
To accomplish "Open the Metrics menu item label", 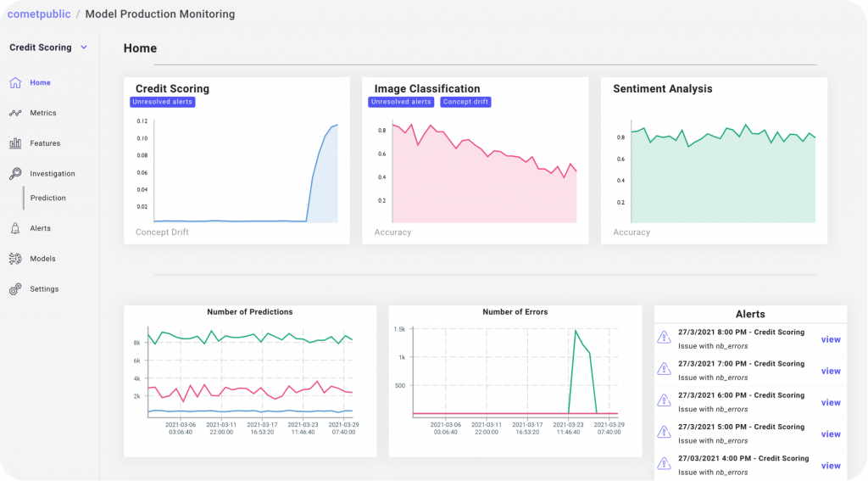I will click(42, 113).
